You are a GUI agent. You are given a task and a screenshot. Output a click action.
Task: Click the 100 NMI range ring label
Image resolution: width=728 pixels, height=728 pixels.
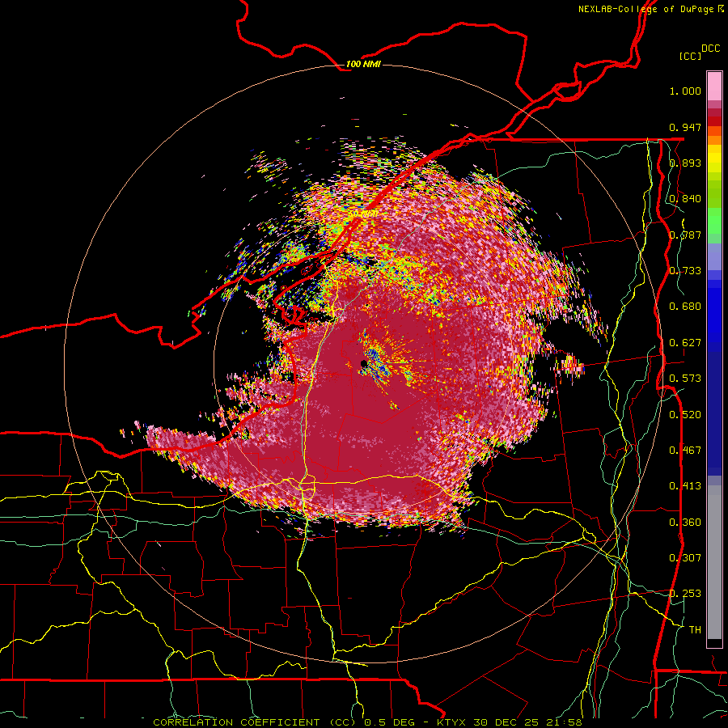pyautogui.click(x=363, y=64)
